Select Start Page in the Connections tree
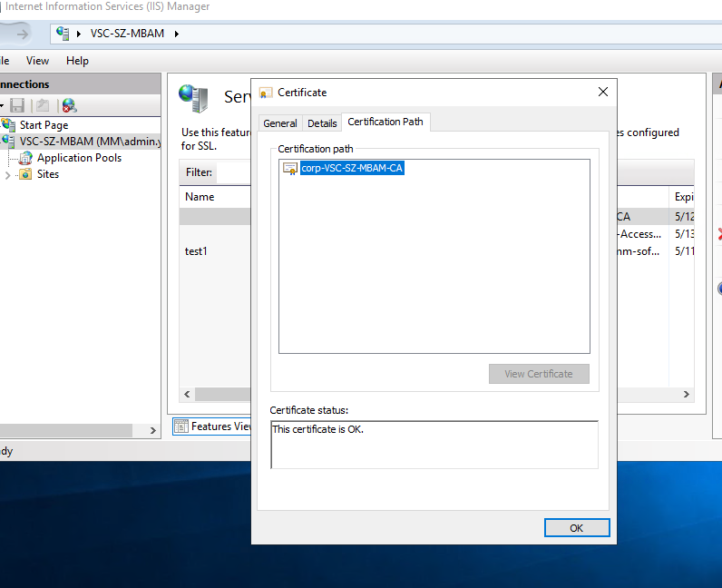 [44, 125]
